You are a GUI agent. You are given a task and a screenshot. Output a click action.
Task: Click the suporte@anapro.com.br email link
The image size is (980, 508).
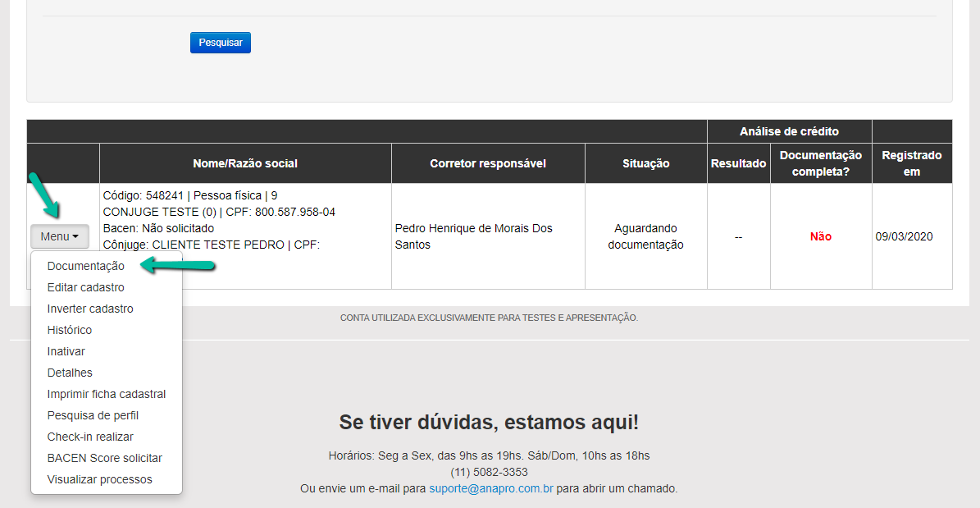point(491,488)
